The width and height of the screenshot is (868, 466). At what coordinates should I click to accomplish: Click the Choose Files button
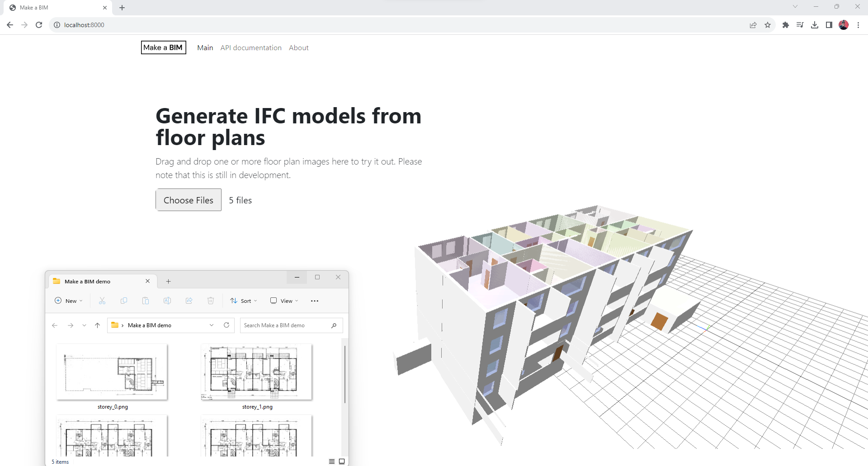[189, 200]
